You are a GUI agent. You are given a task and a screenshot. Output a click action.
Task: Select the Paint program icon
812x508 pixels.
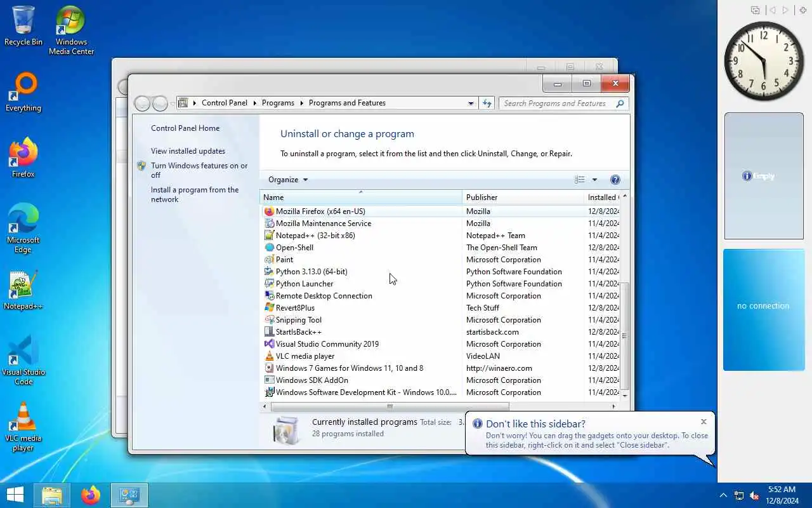[269, 260]
